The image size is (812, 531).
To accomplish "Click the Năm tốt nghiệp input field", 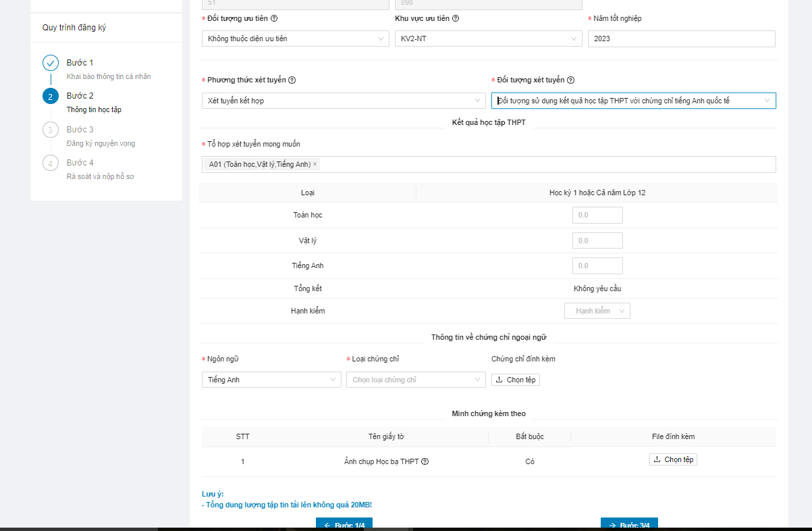I will click(x=680, y=39).
